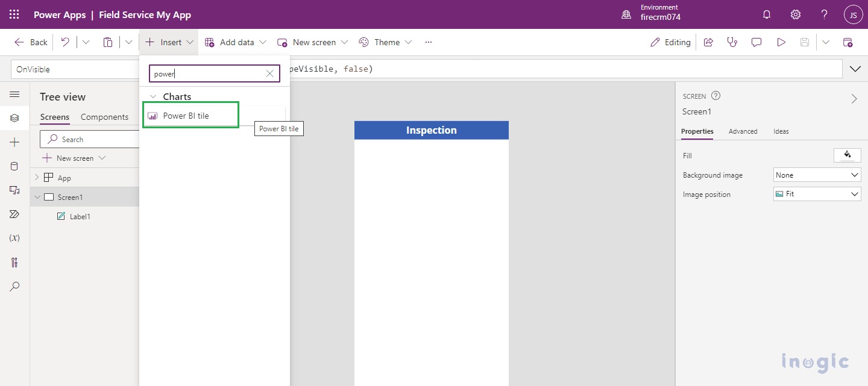
Task: Click the screen help icon next to SCREEN
Action: click(x=716, y=96)
